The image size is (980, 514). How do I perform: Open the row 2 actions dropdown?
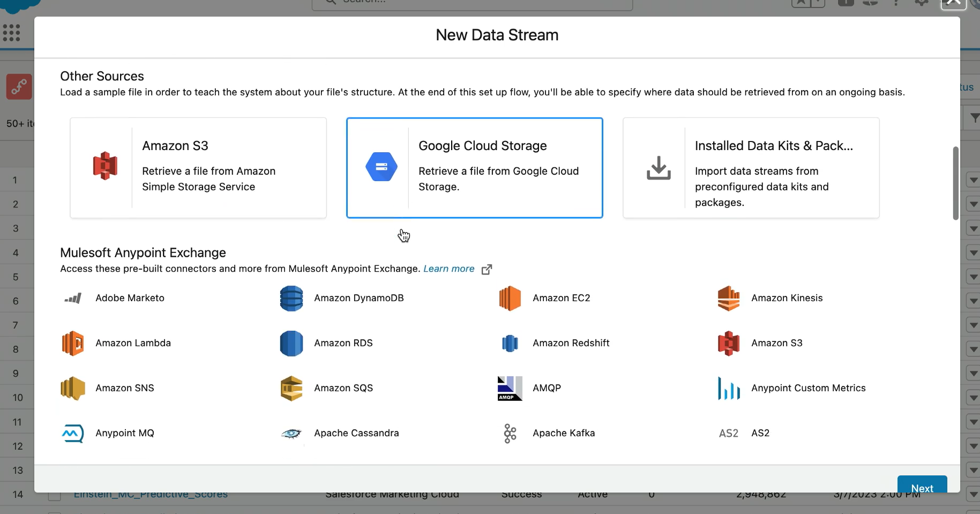pos(973,204)
